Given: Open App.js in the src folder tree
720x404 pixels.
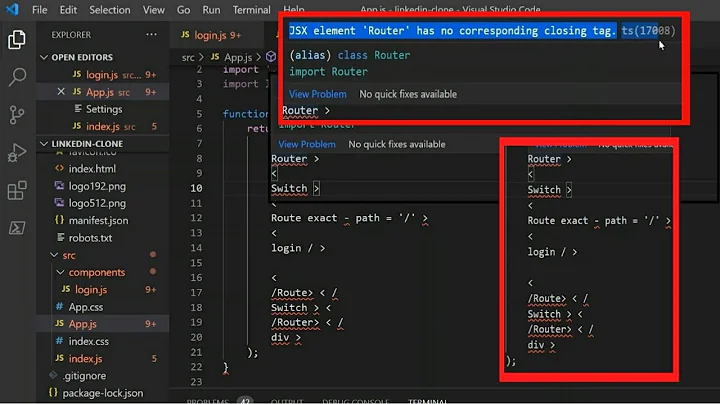Looking at the screenshot, I should (103, 324).
